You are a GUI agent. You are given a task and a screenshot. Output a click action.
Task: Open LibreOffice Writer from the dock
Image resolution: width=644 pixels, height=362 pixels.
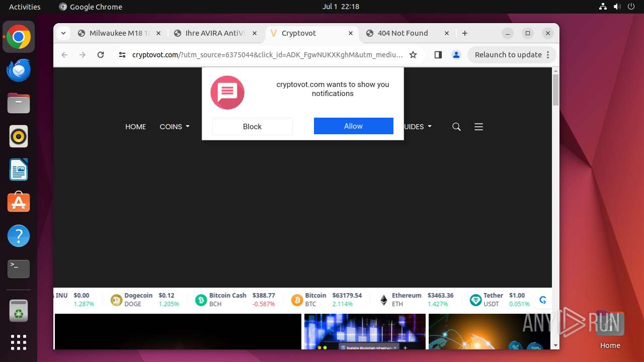pyautogui.click(x=19, y=169)
